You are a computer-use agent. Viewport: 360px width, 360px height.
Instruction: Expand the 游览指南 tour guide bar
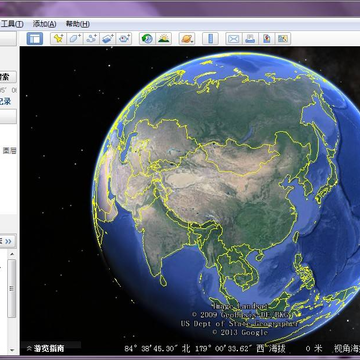pos(45,349)
